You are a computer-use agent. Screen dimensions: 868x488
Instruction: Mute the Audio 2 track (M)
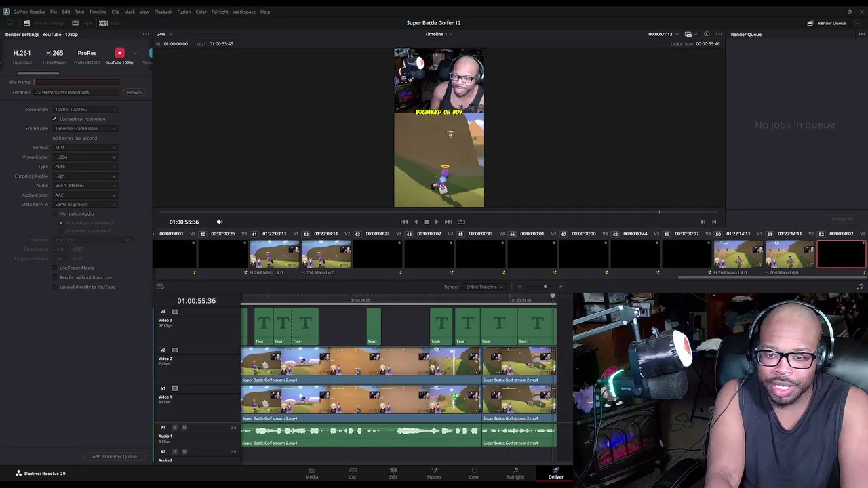coord(184,451)
